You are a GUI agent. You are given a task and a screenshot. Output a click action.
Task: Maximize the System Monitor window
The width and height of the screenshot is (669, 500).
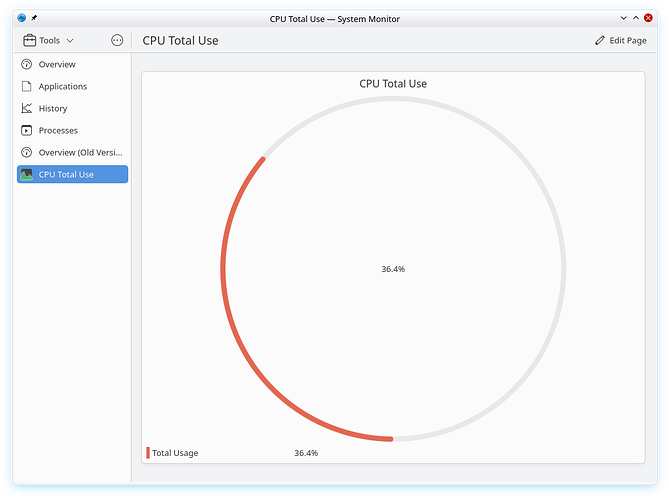636,18
